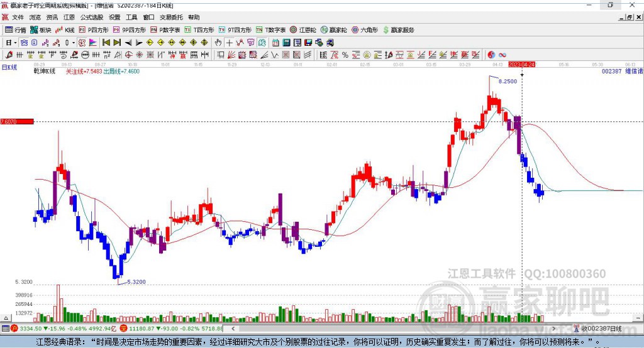The image size is (644, 348).
Task: Toggle the crosshair cursor tool
Action: (x=229, y=43)
